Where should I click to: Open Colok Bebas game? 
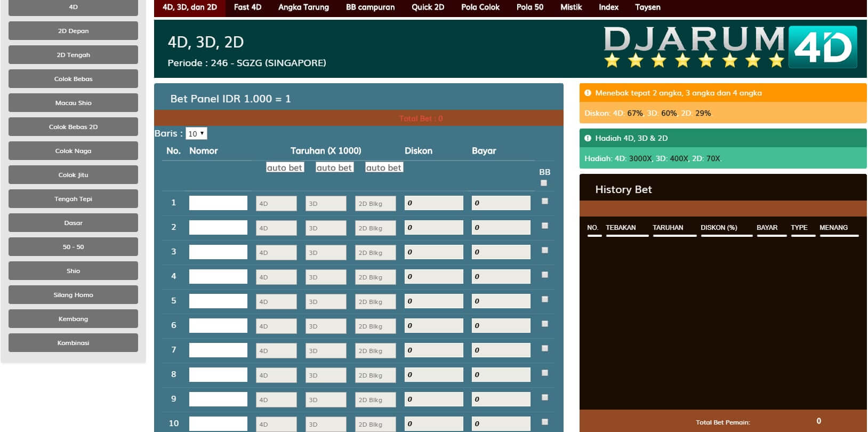tap(73, 79)
